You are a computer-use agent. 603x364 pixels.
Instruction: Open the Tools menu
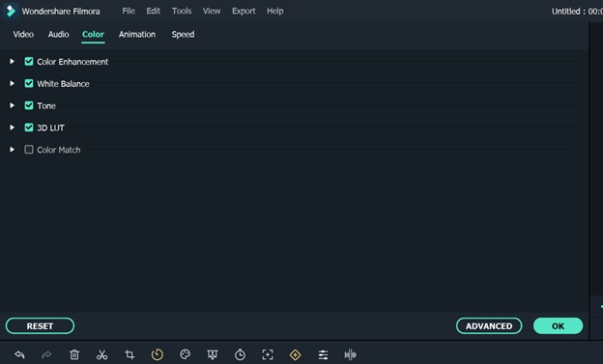(182, 12)
